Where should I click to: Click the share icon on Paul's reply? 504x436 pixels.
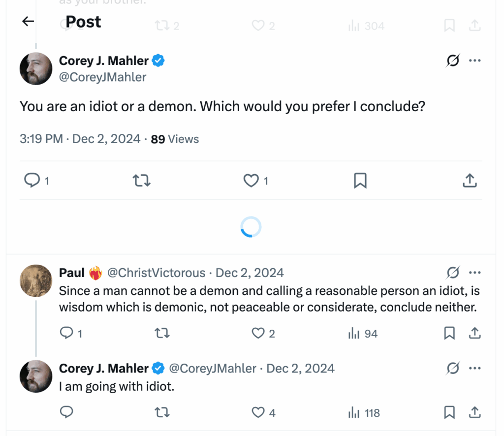point(474,333)
